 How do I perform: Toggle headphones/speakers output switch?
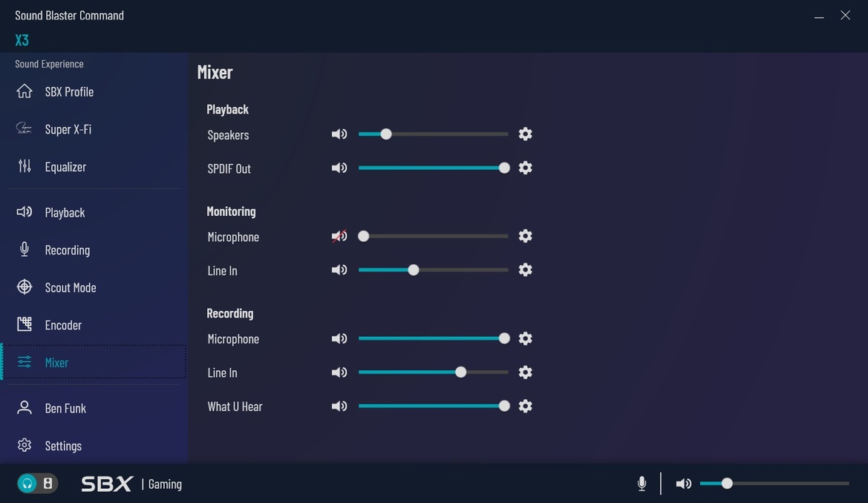click(x=37, y=484)
